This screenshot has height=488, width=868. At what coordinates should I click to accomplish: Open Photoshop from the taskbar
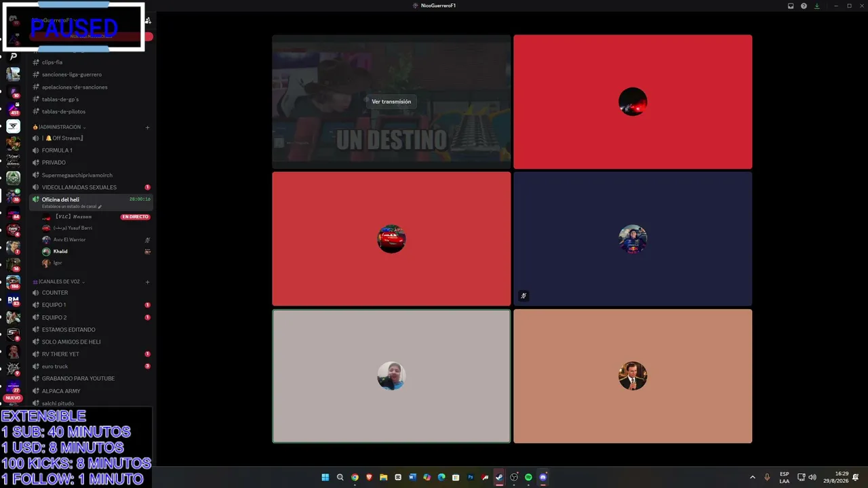pos(471,477)
